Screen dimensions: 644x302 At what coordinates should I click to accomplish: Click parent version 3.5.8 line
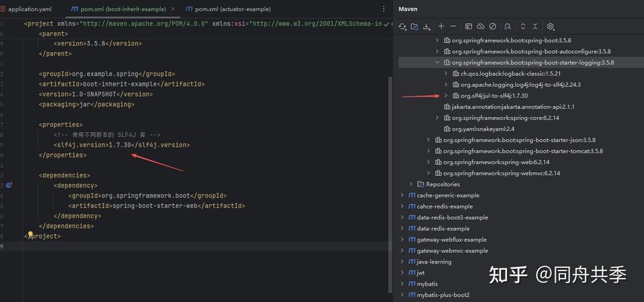(x=98, y=43)
